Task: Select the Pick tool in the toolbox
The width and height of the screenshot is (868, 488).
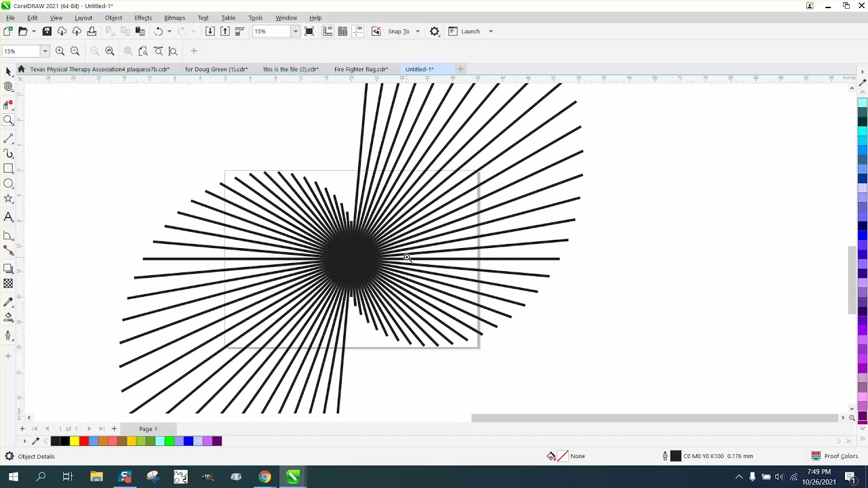Action: click(8, 72)
